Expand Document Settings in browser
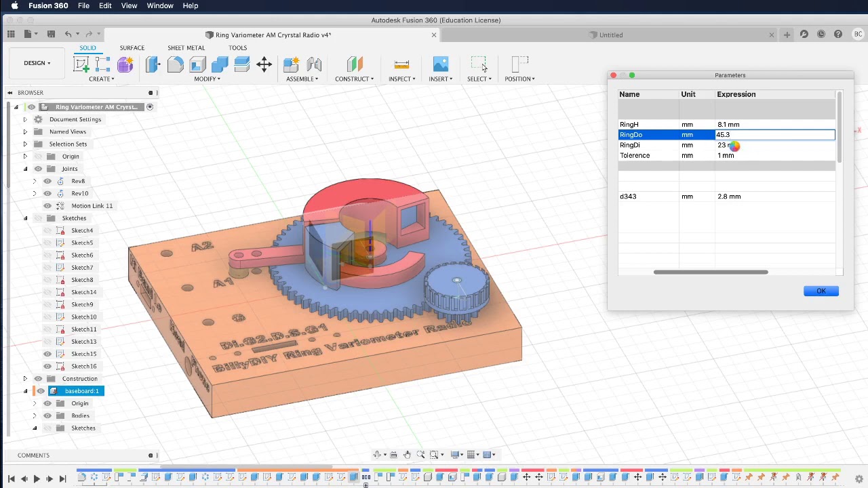 25,119
